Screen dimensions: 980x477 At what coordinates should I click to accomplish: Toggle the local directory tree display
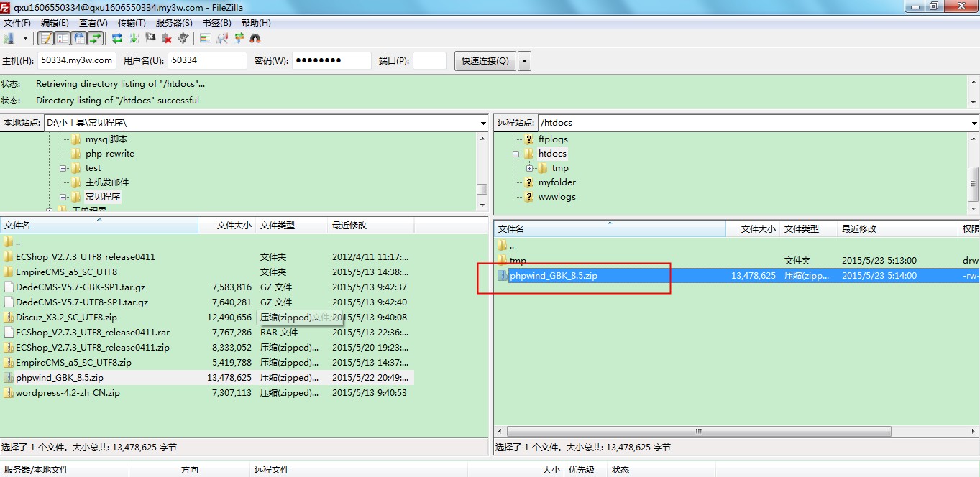[63, 38]
